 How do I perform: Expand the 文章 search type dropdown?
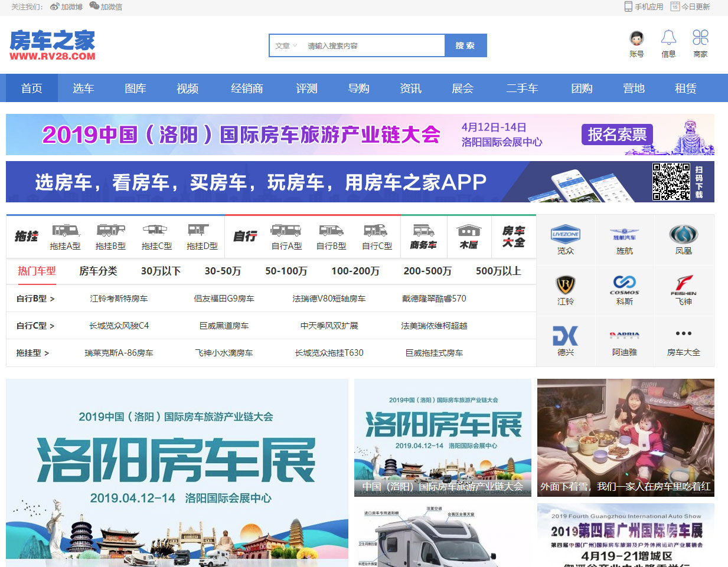click(286, 45)
